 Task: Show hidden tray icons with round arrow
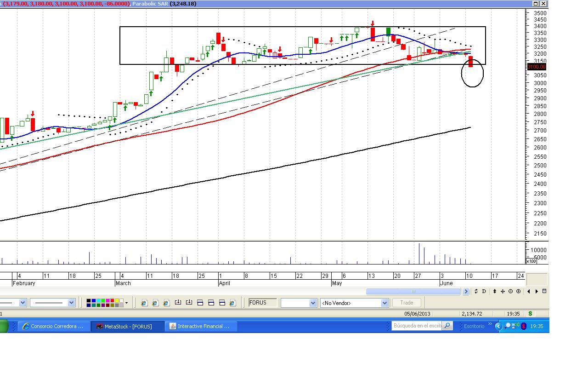tap(498, 326)
